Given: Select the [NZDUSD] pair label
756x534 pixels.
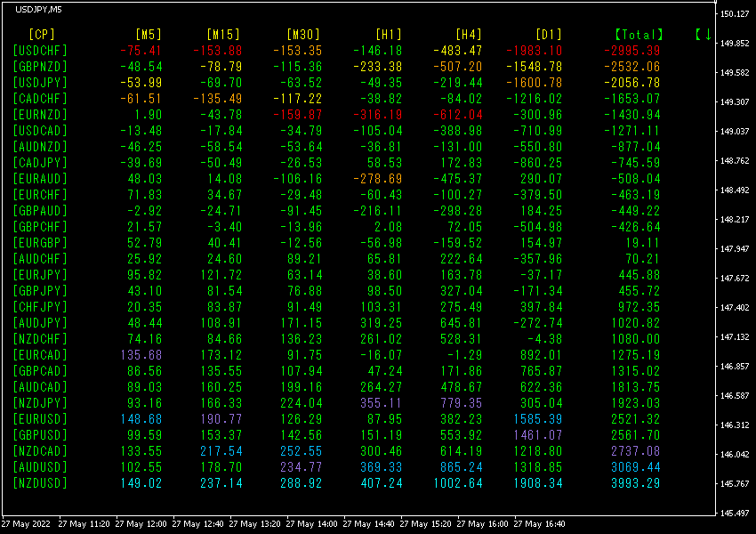Looking at the screenshot, I should (x=40, y=483).
